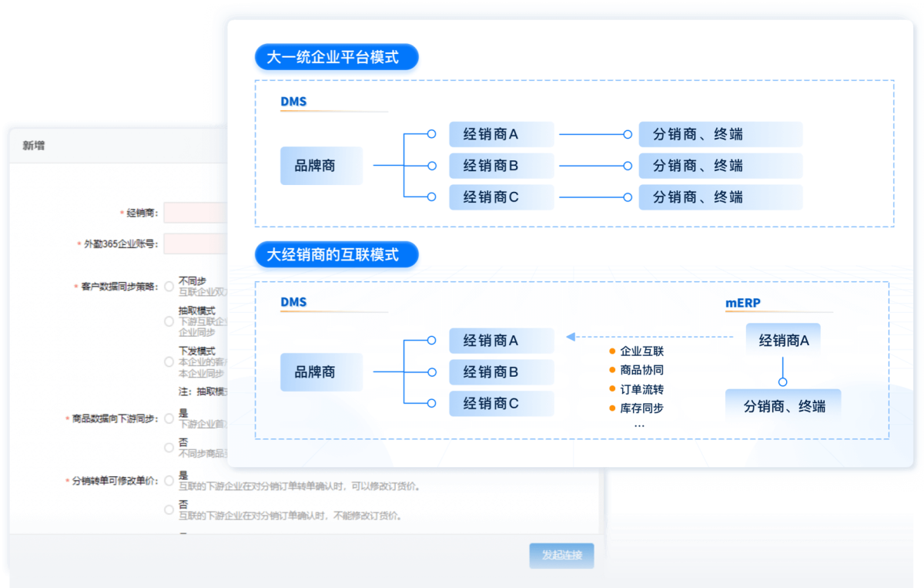Select 是 for 商品数据向下游同步
Image resolution: width=924 pixels, height=588 pixels.
[x=169, y=418]
